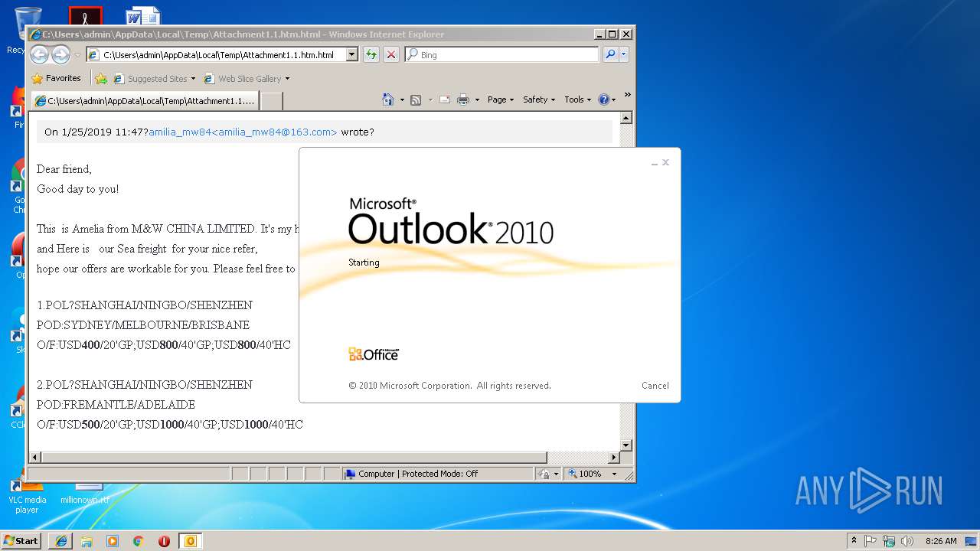Click the magnifier search button
The image size is (980, 551).
point(610,54)
